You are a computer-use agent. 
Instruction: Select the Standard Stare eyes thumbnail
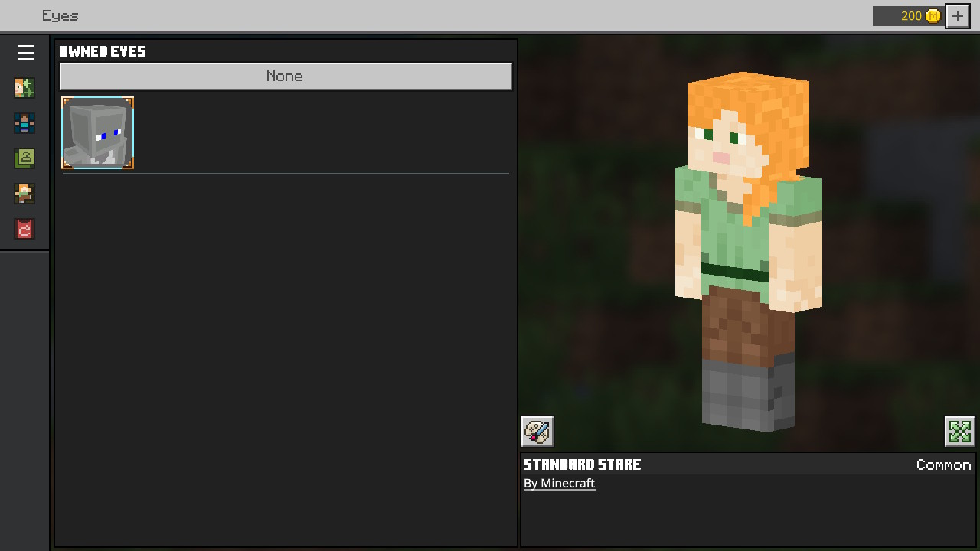98,132
